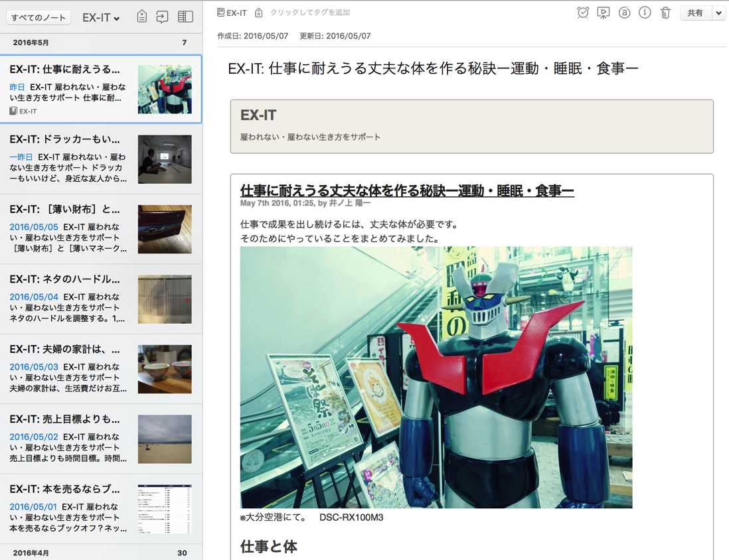Click the 更新日: 2016/05/07 date
This screenshot has width=729, height=560.
click(x=335, y=36)
